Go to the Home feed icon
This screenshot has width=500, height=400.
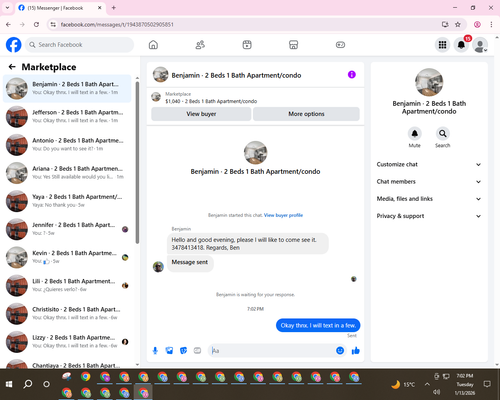(153, 45)
